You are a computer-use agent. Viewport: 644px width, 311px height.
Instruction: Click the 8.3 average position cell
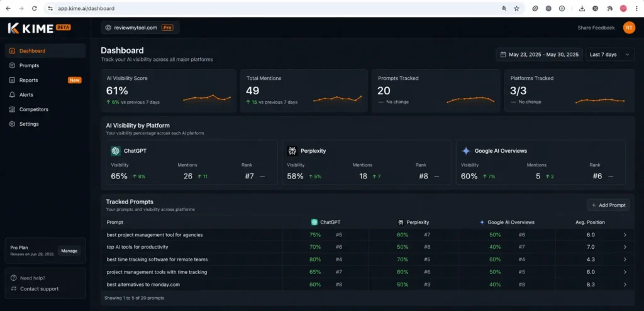tap(591, 285)
